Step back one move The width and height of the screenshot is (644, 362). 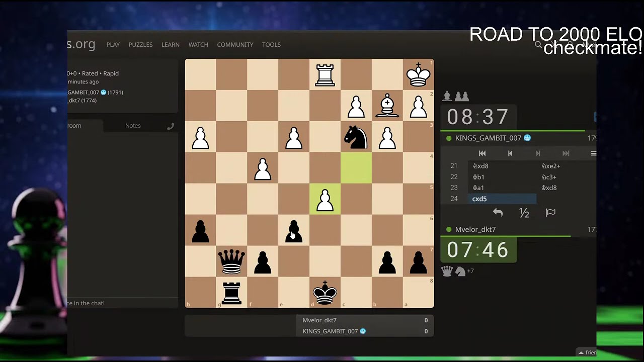[510, 153]
